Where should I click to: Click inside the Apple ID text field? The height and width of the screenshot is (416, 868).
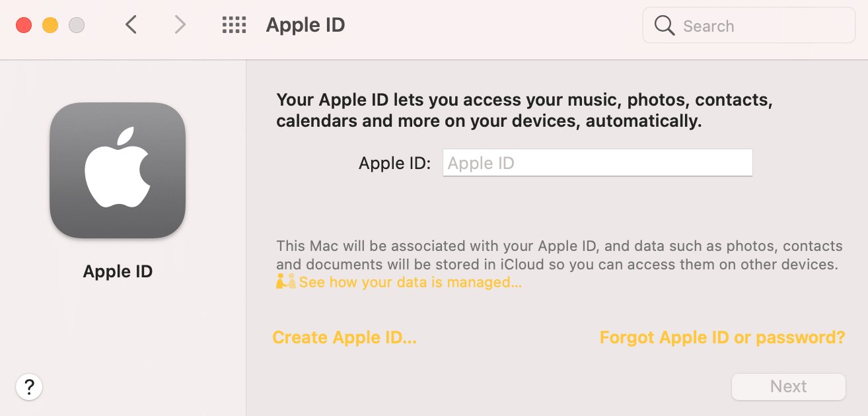(597, 162)
